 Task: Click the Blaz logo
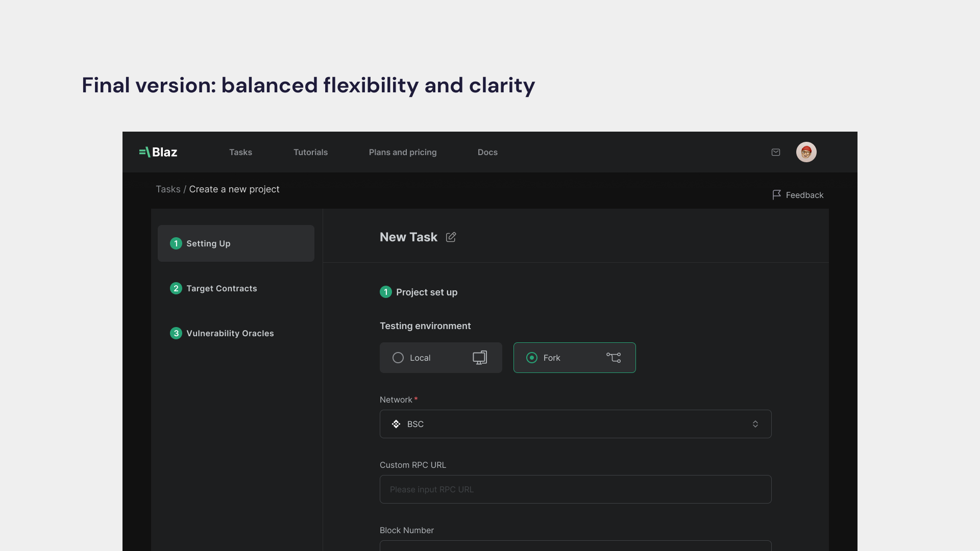point(158,152)
